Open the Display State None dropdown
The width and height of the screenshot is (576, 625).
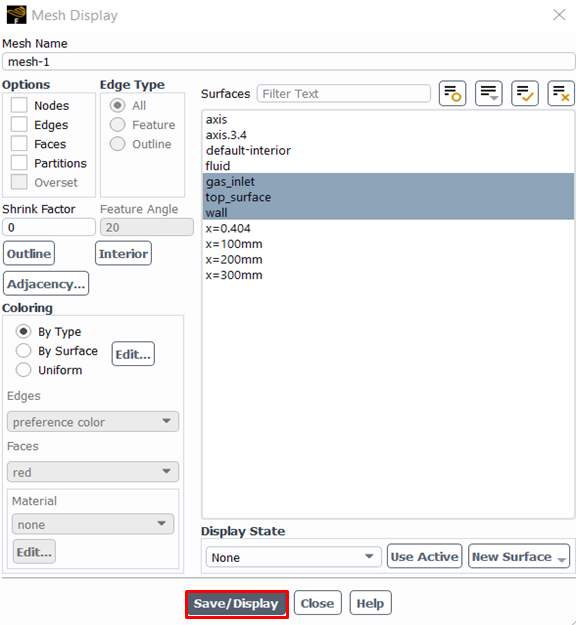(x=293, y=556)
